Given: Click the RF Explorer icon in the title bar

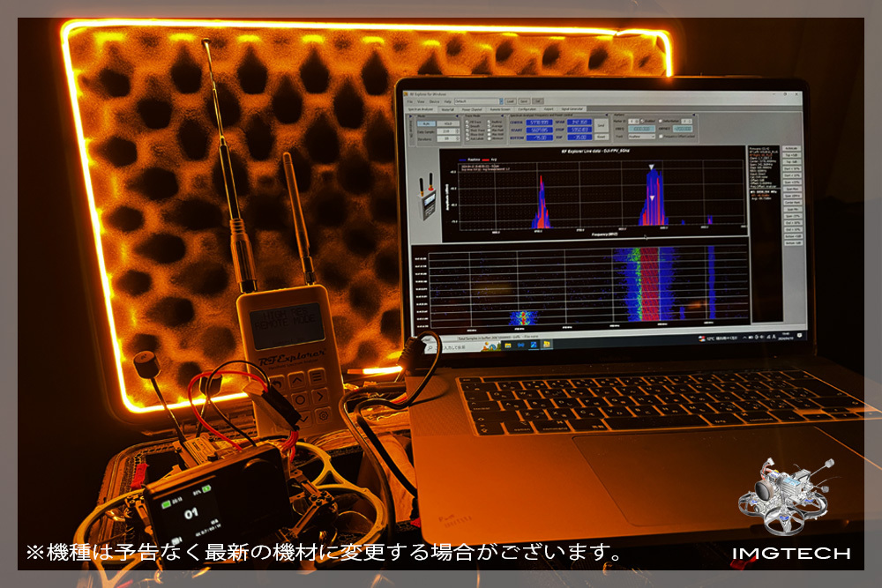Looking at the screenshot, I should point(407,93).
